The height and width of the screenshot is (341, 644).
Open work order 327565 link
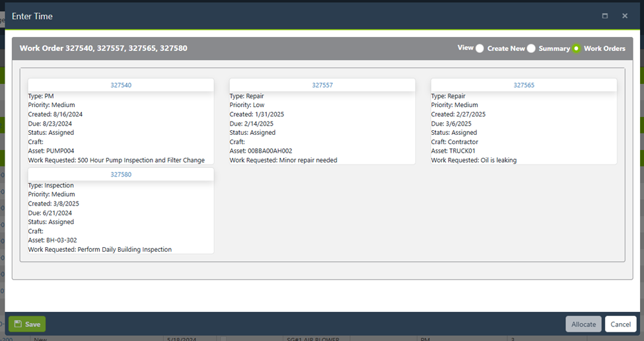(524, 85)
